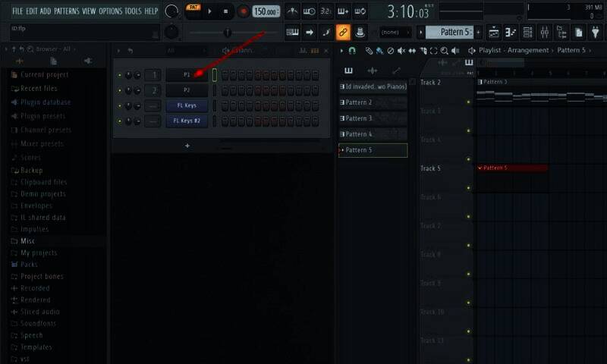This screenshot has width=607, height=364.
Task: Open the plugin picker plug icon
Action: tap(596, 33)
